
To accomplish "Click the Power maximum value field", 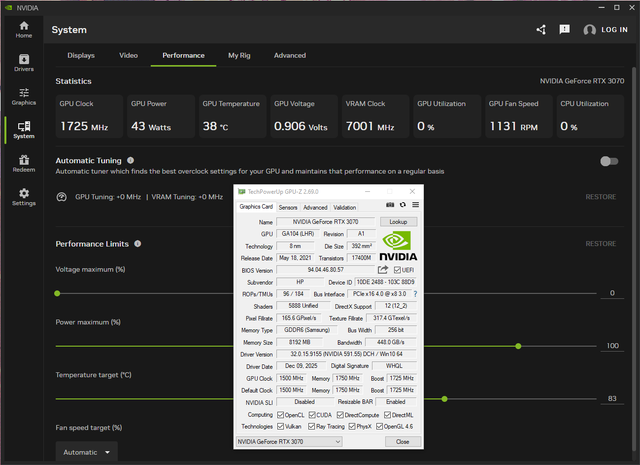I will tap(612, 346).
